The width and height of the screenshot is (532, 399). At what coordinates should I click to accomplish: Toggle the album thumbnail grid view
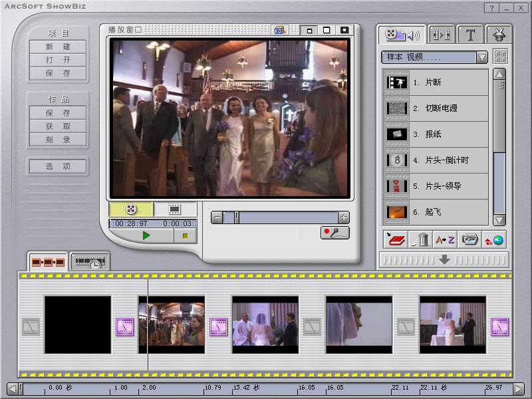pyautogui.click(x=501, y=57)
